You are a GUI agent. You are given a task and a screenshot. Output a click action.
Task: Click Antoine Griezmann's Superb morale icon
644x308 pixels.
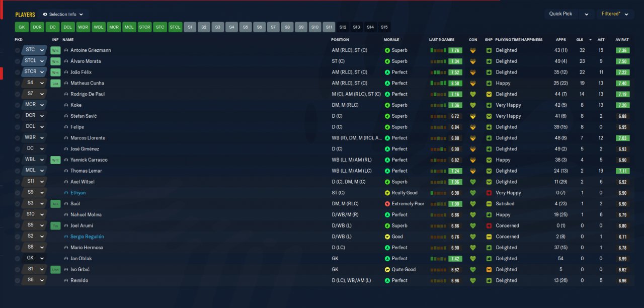pyautogui.click(x=387, y=50)
